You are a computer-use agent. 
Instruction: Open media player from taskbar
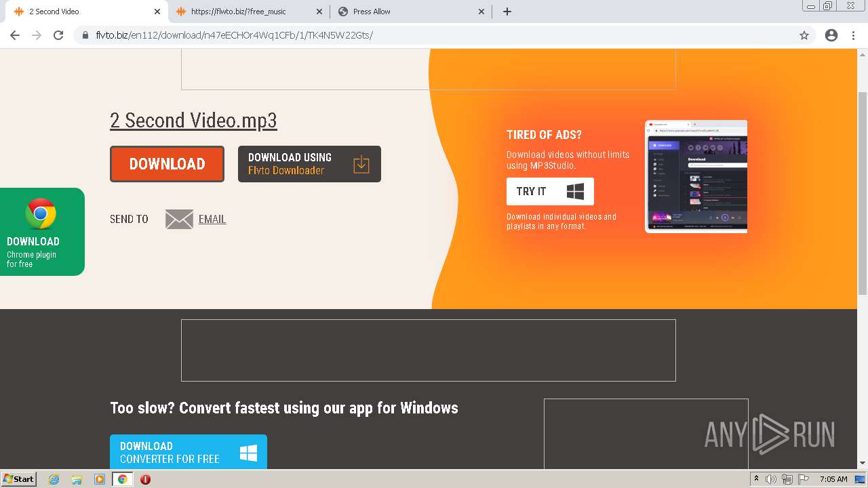100,479
